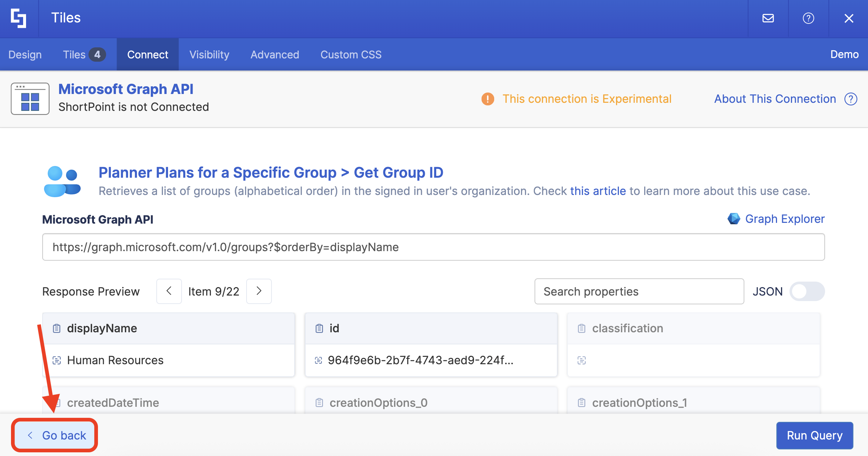Click the orange experimental warning icon

click(x=488, y=99)
